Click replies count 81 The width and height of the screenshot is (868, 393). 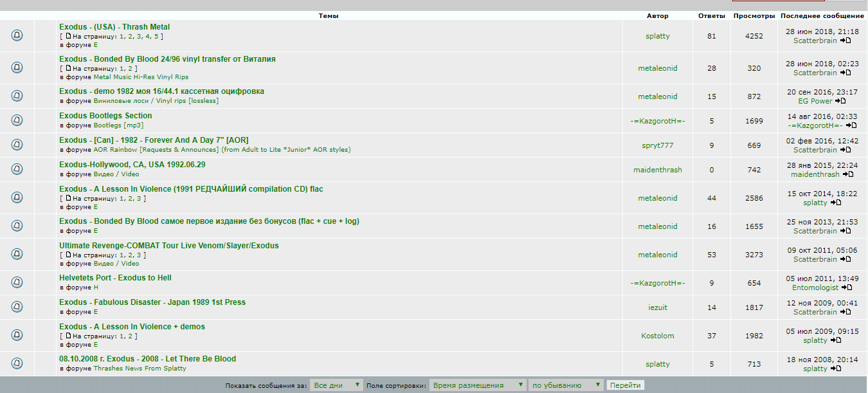click(712, 36)
